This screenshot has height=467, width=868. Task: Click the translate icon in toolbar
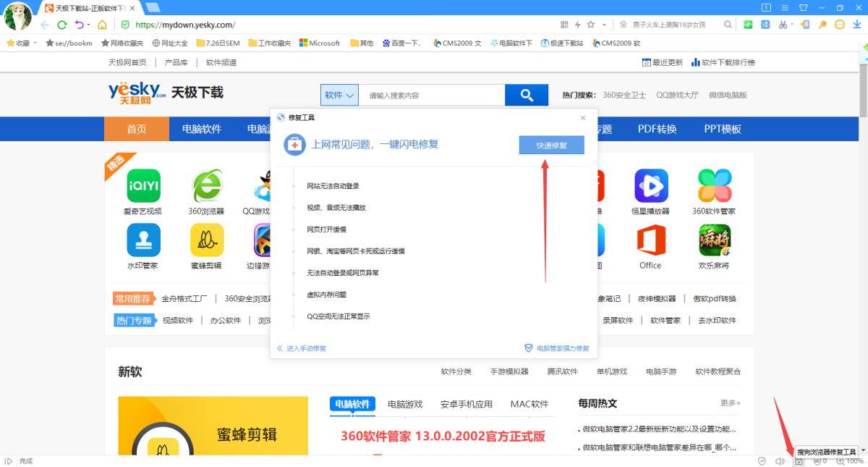[766, 25]
